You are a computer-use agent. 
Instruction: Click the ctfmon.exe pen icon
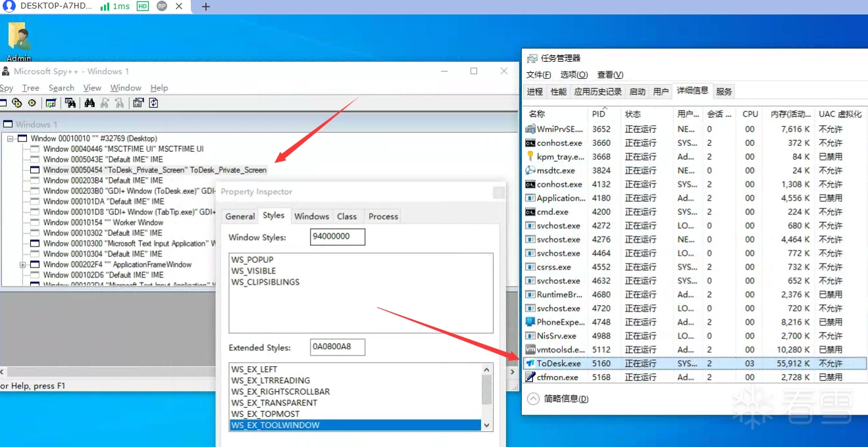click(530, 377)
